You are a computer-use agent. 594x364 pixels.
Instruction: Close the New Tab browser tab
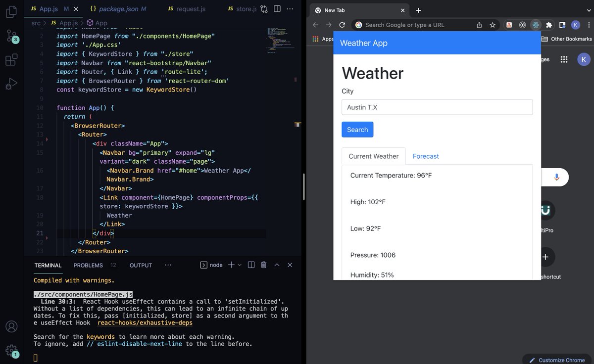[x=402, y=10]
